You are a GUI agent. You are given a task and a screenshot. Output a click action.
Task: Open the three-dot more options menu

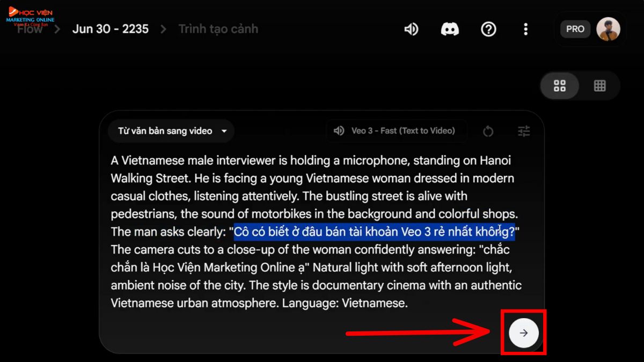(x=525, y=29)
